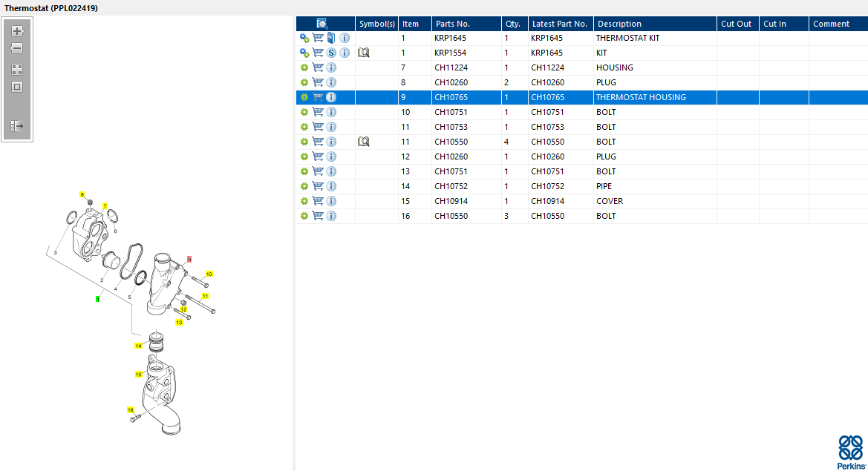Image resolution: width=868 pixels, height=471 pixels.
Task: Click green gear icon for CH10914 COVER
Action: 304,201
